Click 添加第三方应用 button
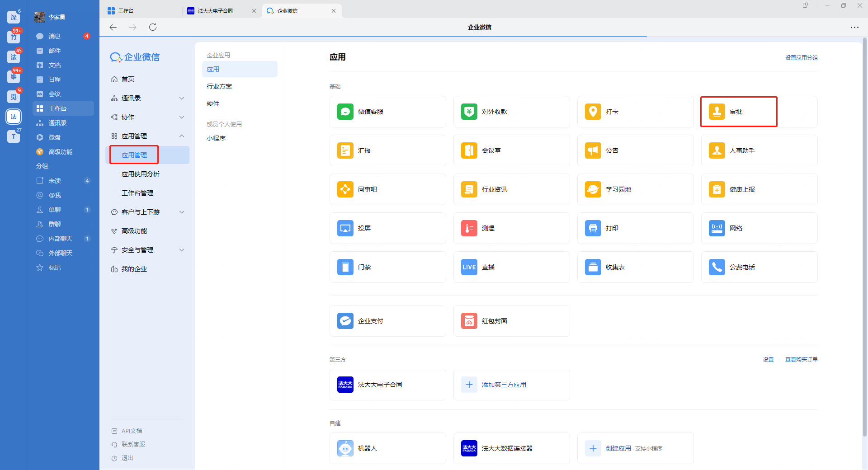Viewport: 868px width, 470px height. [x=511, y=385]
